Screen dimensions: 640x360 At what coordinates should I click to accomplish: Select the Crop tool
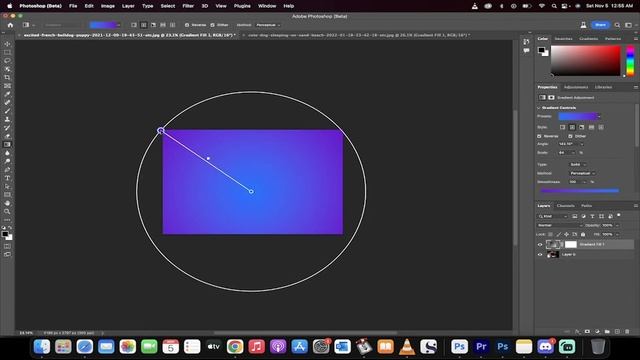click(x=7, y=77)
